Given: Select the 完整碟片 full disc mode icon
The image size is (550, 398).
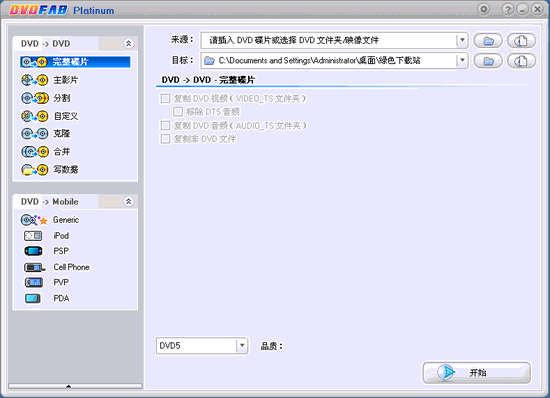Looking at the screenshot, I should [x=34, y=62].
